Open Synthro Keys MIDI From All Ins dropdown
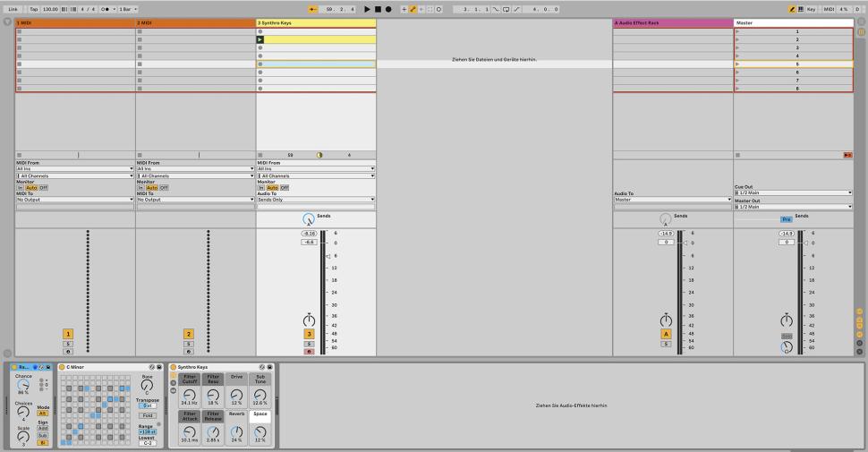 point(316,169)
